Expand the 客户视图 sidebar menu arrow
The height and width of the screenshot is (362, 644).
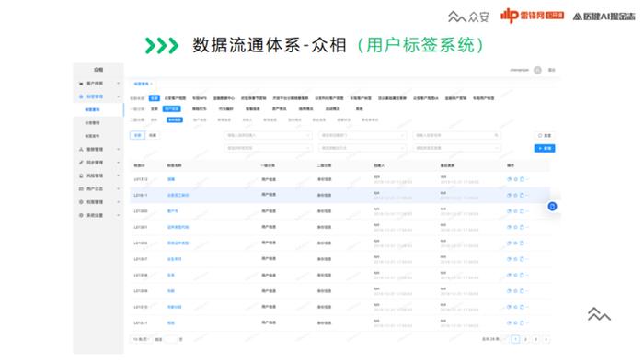(119, 84)
